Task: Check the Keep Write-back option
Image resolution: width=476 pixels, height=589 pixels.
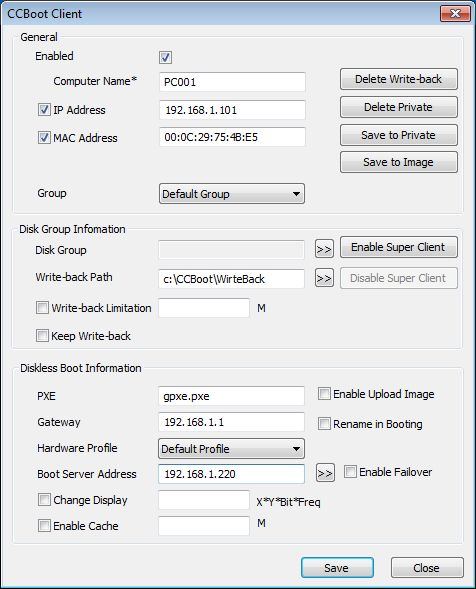Action: tap(42, 335)
